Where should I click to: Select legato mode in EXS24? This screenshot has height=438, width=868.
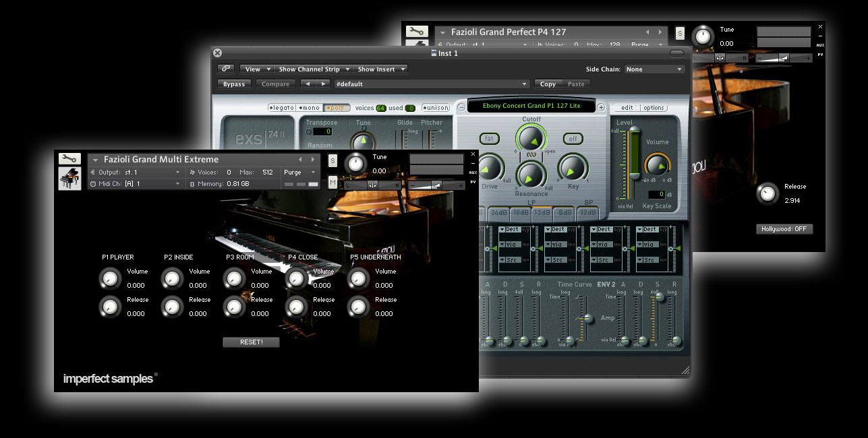click(x=282, y=108)
